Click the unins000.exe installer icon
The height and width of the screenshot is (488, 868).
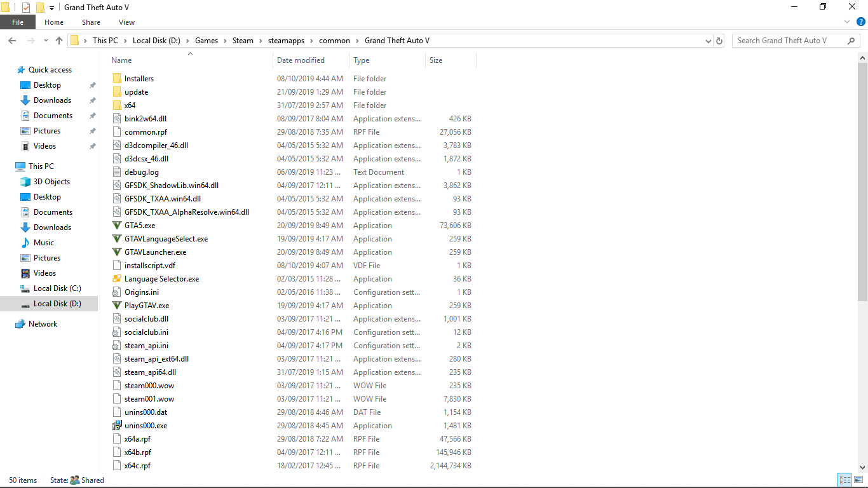click(x=116, y=426)
